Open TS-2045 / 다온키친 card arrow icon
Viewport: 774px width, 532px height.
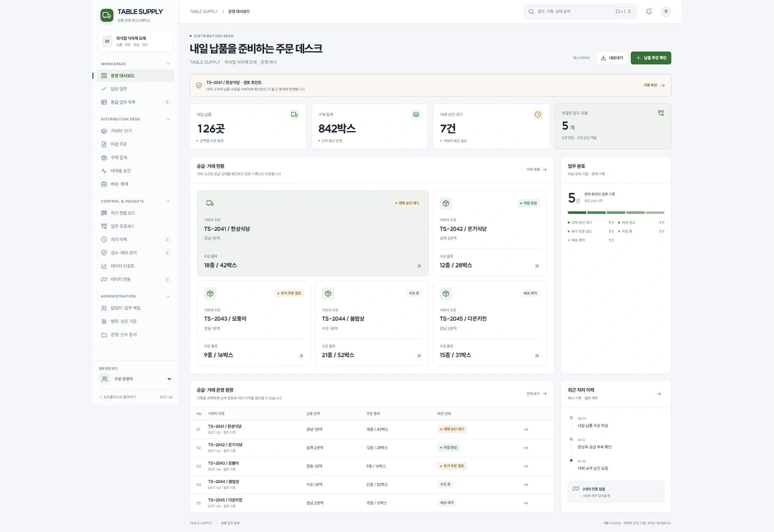click(x=536, y=356)
